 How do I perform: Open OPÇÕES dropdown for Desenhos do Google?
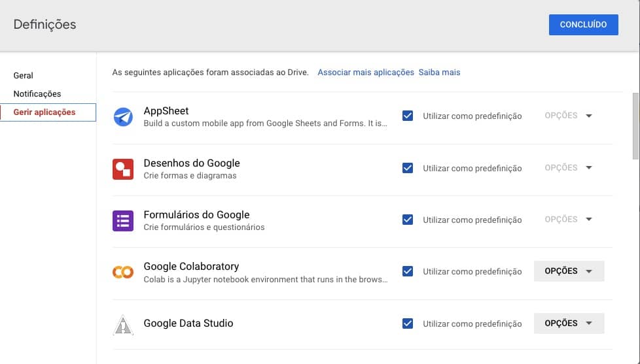click(x=569, y=167)
